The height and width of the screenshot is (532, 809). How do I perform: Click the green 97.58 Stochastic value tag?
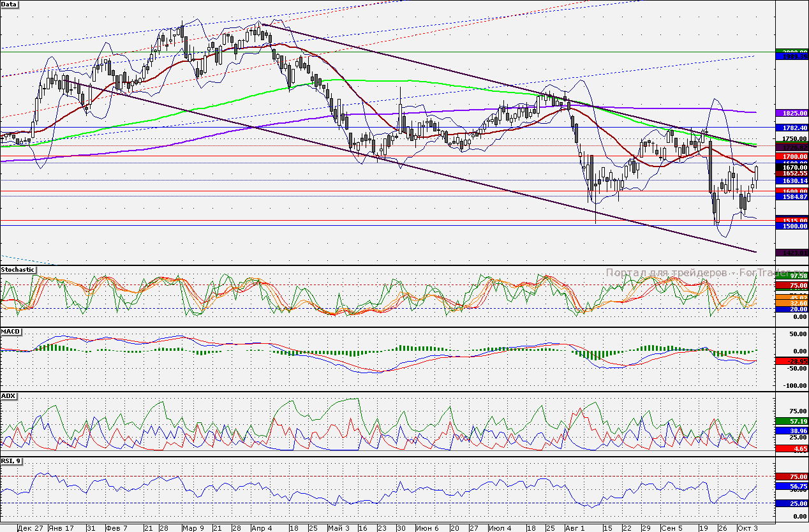793,276
